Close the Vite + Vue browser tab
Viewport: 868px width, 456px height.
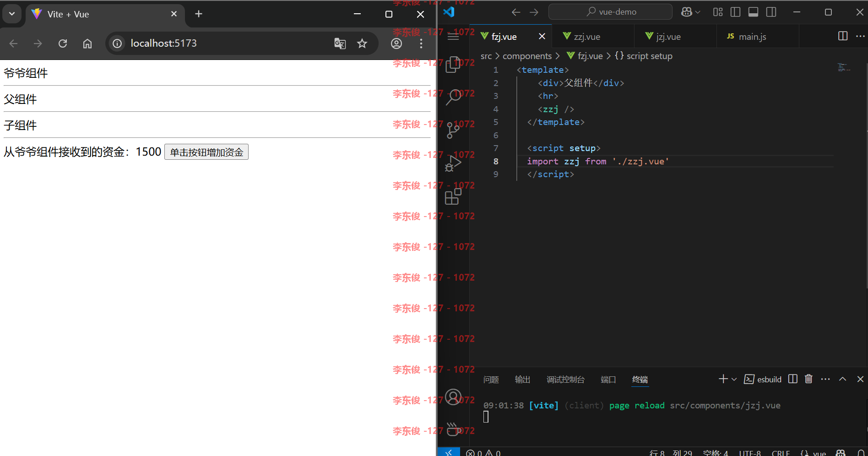[174, 14]
